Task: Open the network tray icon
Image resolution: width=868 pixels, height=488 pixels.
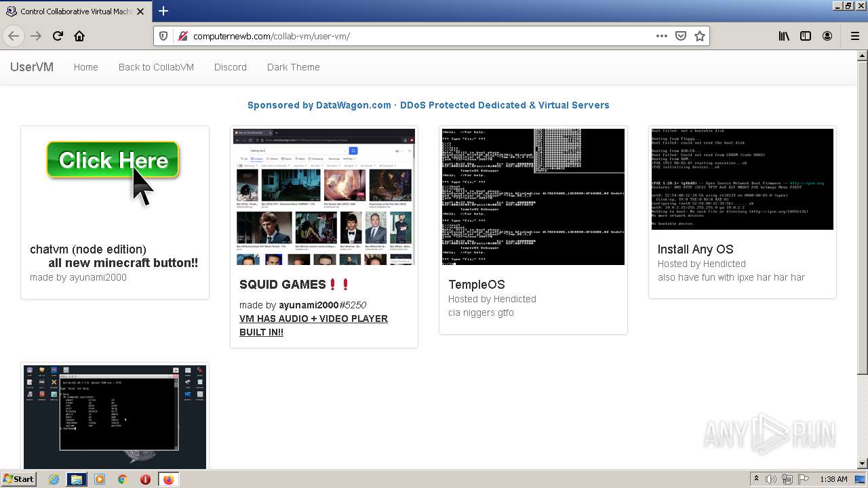Action: [787, 479]
